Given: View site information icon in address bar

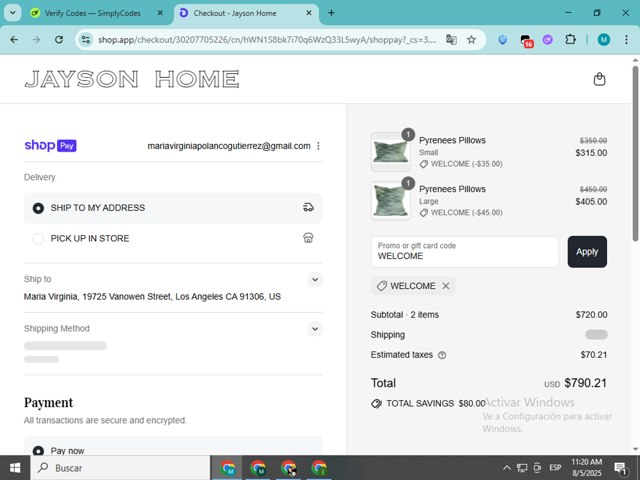Looking at the screenshot, I should point(86,40).
